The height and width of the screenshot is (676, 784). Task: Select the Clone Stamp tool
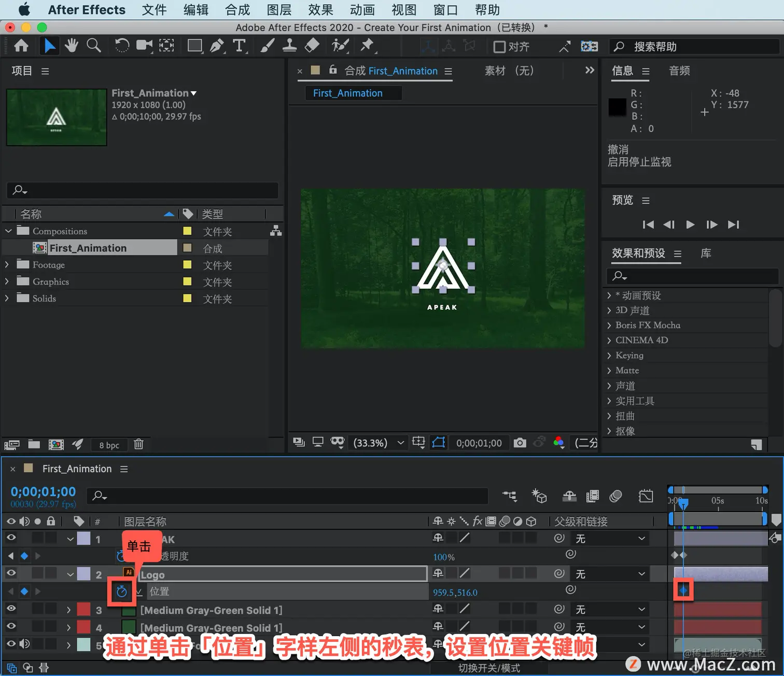coord(289,46)
